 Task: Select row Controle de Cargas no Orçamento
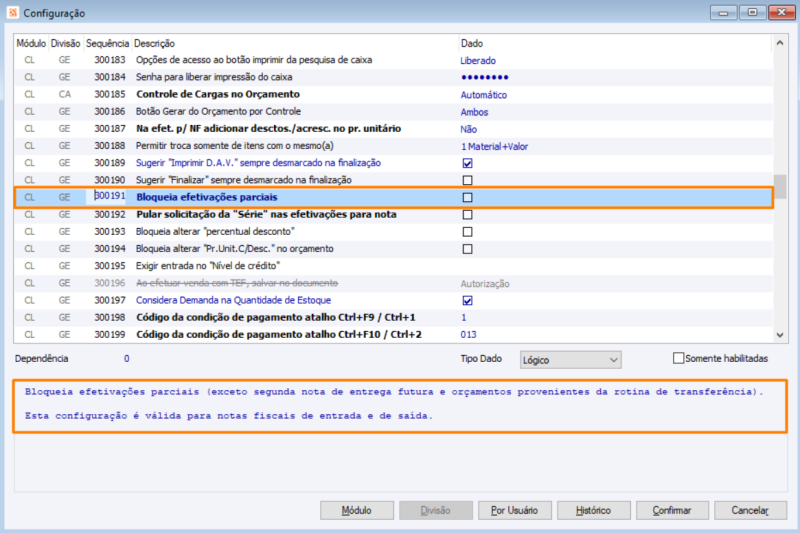click(x=393, y=94)
